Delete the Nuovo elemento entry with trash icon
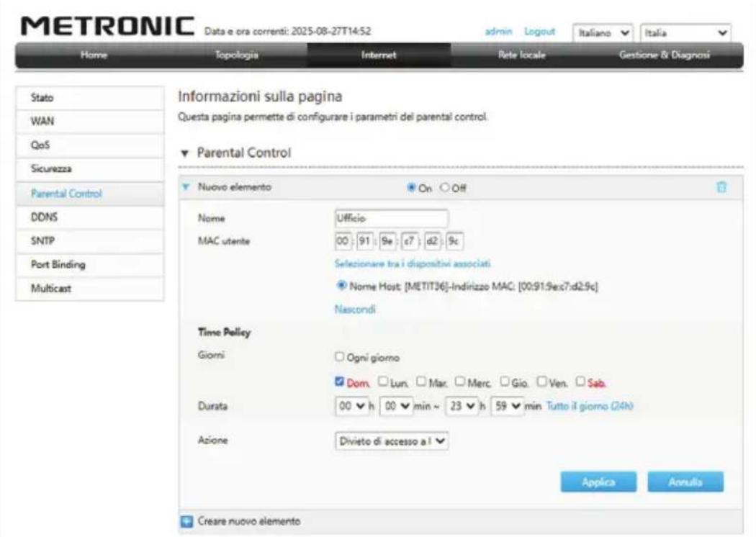Image resolution: width=756 pixels, height=537 pixels. [721, 187]
